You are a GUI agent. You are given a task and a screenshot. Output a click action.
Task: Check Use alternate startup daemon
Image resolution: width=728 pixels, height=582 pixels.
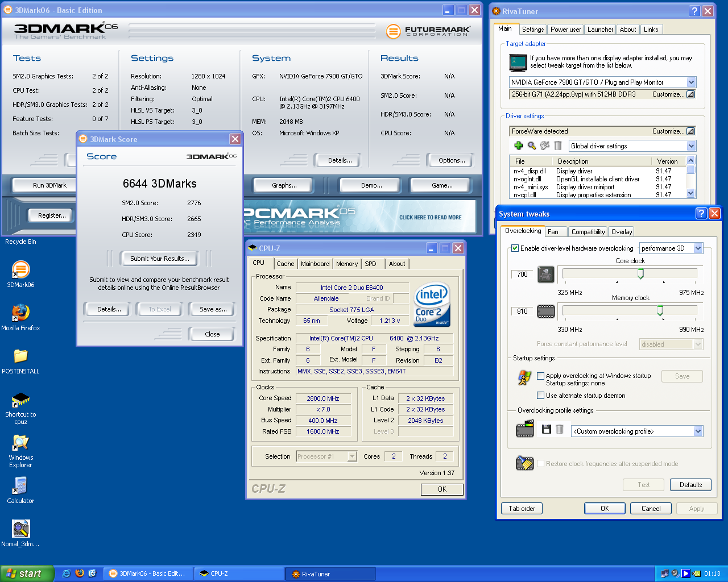pyautogui.click(x=541, y=396)
